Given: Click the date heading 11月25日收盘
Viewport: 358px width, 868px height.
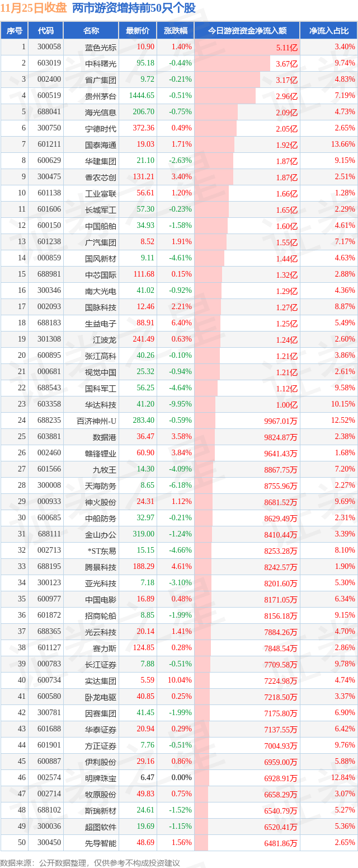Looking at the screenshot, I should 34,9.
